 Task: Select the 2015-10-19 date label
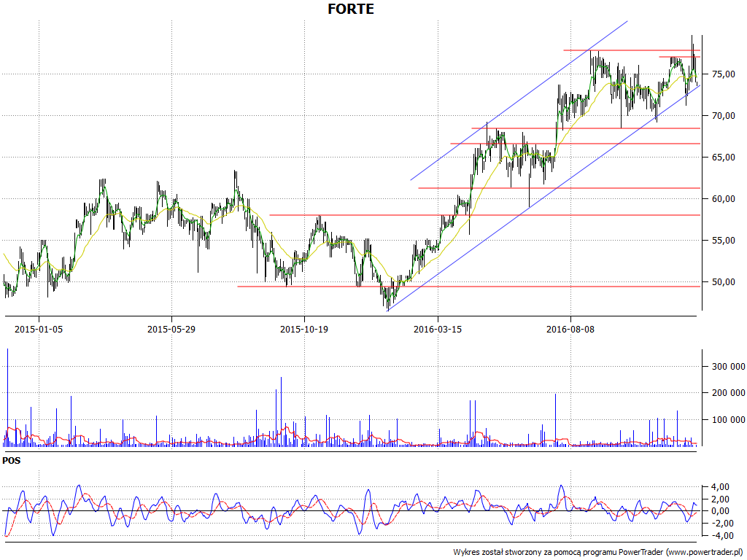pyautogui.click(x=304, y=329)
